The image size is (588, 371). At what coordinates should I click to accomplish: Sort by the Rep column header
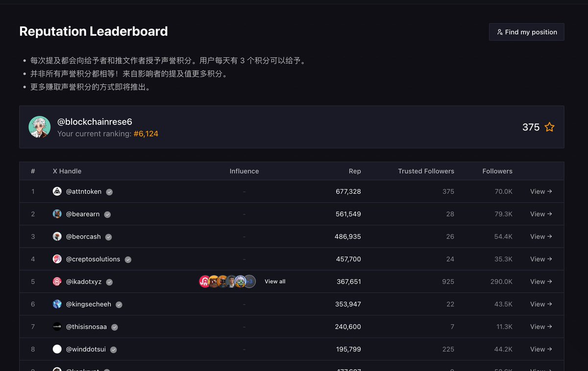tap(355, 171)
